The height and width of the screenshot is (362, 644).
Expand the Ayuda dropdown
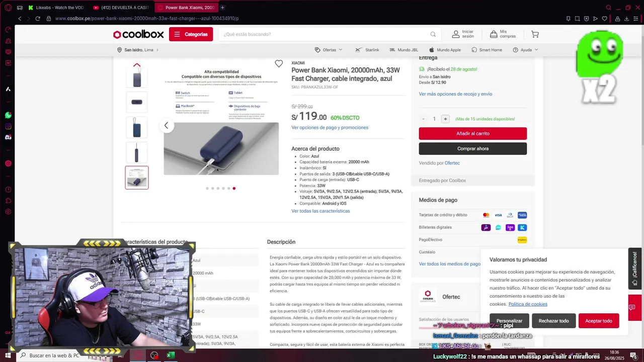525,50
